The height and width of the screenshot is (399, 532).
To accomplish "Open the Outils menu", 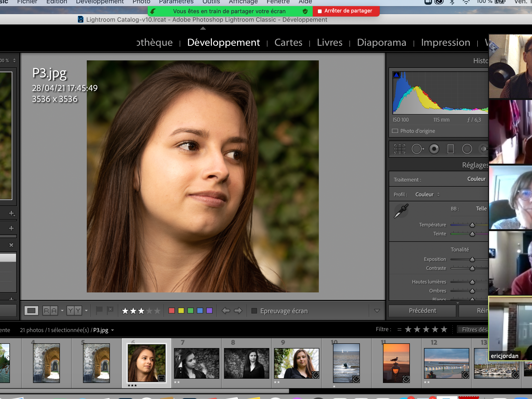I will (211, 2).
